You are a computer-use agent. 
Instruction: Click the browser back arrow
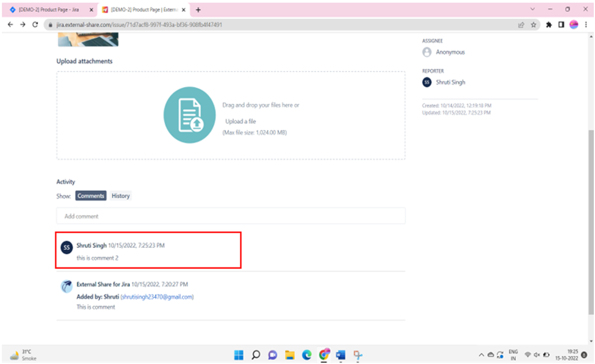10,24
